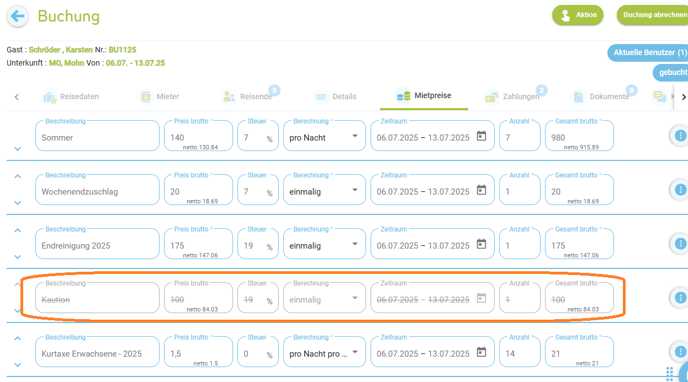Open options menu for Kaution row
688x382 pixels.
pyautogui.click(x=680, y=298)
